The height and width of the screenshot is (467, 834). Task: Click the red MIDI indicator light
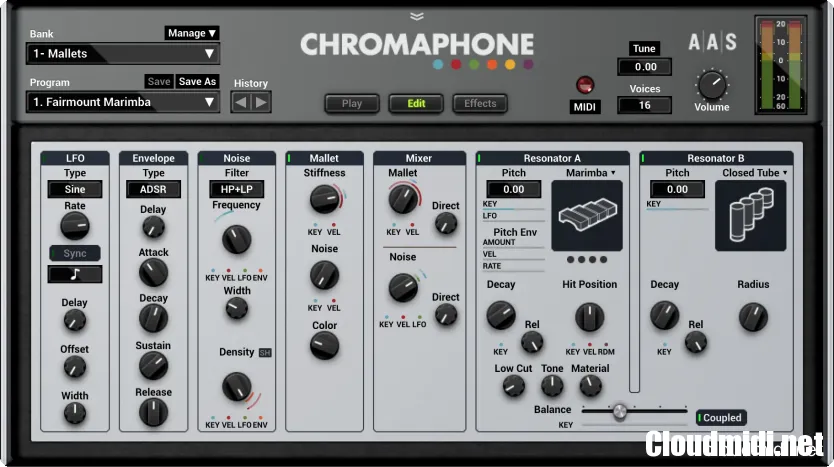point(585,85)
